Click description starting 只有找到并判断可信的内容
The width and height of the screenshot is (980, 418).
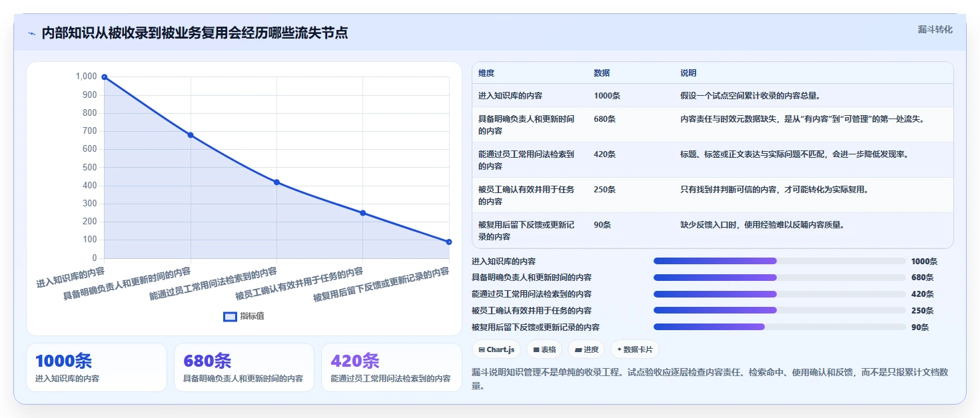[x=774, y=190]
